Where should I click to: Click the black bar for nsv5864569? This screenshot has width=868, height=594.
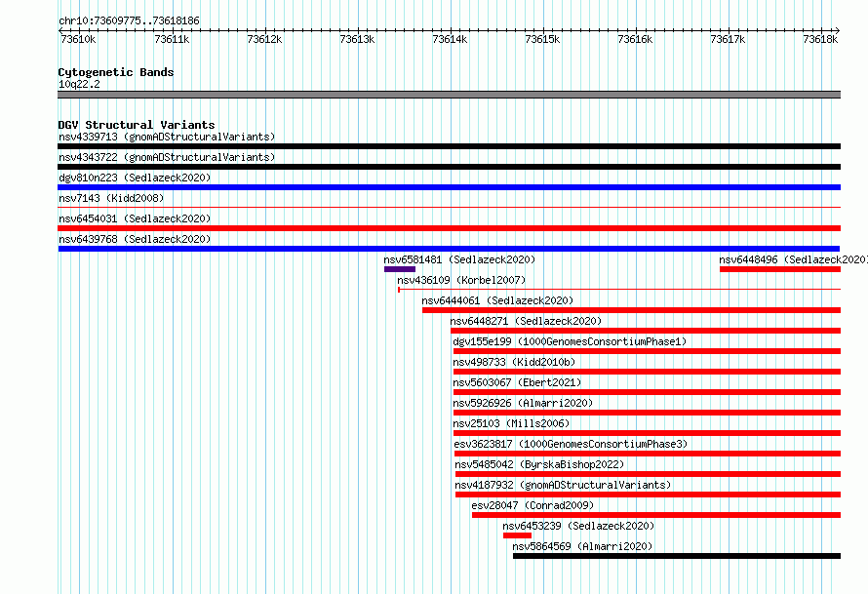click(x=677, y=556)
